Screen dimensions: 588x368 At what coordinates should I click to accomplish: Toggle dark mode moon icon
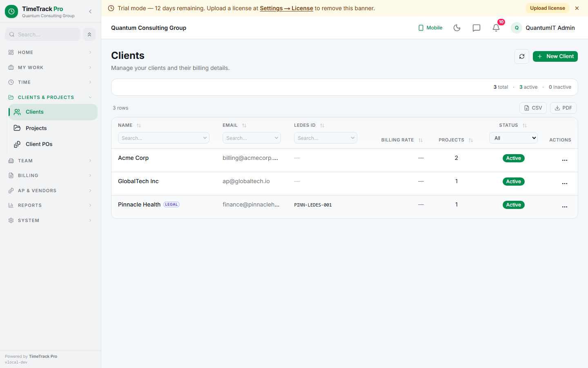457,28
